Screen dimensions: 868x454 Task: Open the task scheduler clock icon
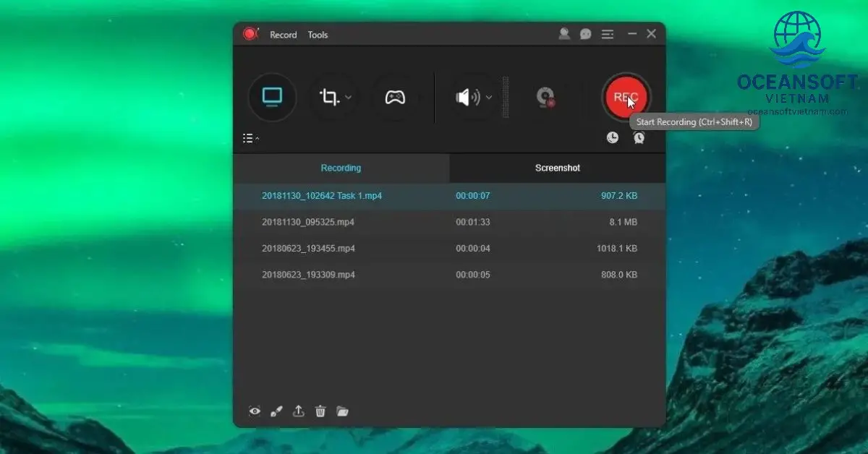613,137
